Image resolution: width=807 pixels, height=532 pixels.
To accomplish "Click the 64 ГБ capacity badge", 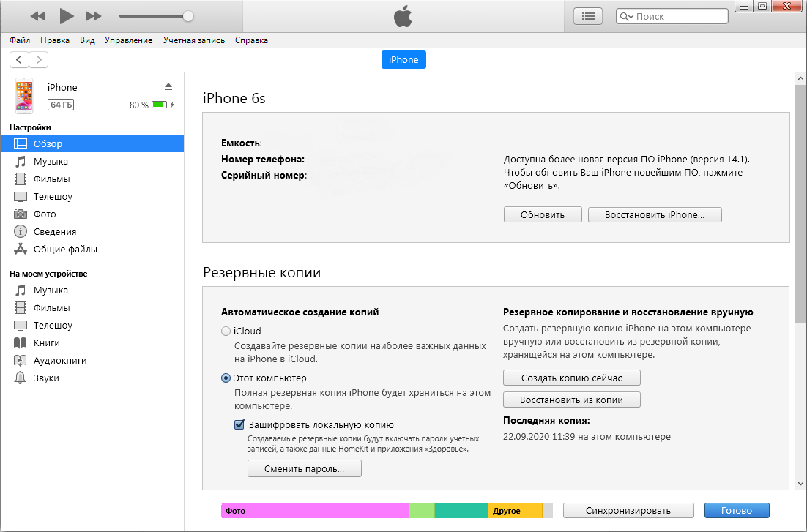I will (x=61, y=105).
